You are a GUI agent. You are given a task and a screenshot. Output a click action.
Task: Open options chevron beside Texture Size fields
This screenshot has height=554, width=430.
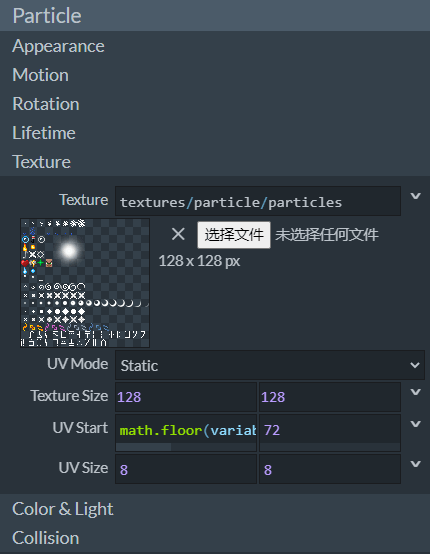(416, 392)
